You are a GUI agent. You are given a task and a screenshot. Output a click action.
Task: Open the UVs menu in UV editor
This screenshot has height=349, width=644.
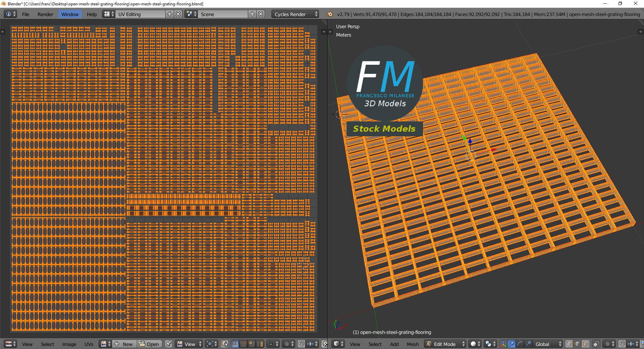tap(89, 344)
